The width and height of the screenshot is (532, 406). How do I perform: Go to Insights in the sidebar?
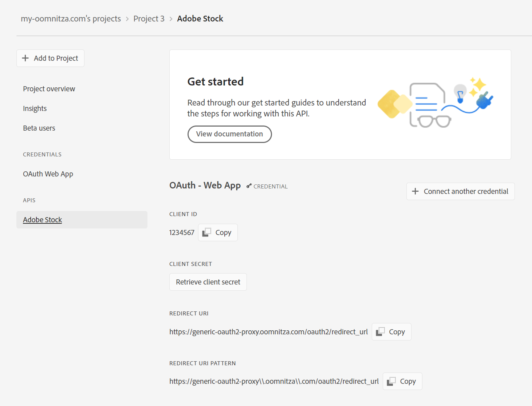(x=35, y=108)
